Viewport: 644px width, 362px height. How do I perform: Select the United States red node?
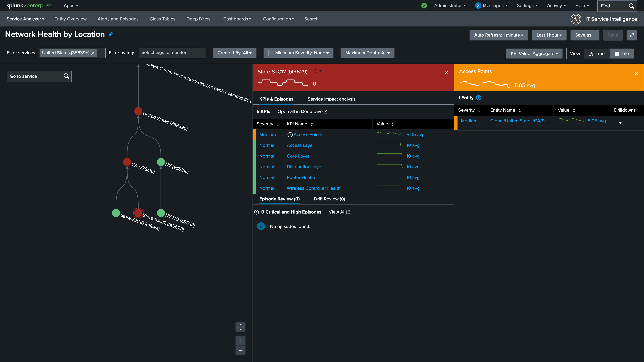[138, 111]
